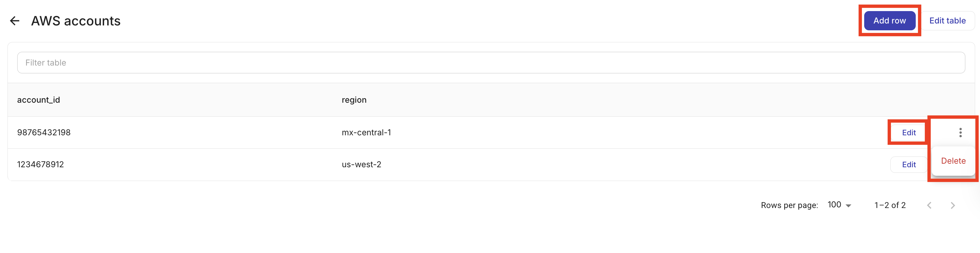
Task: Click the next page chevron
Action: 952,205
